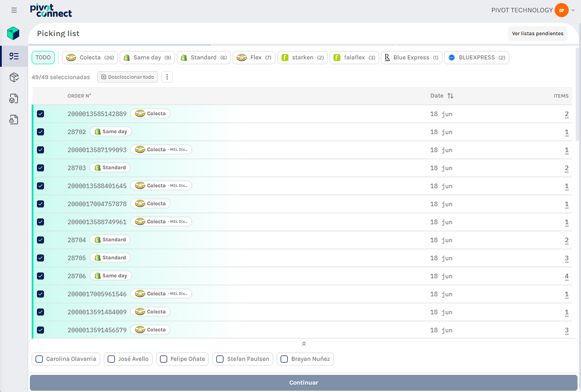
Task: Open the three-dot more options menu
Action: pyautogui.click(x=167, y=77)
